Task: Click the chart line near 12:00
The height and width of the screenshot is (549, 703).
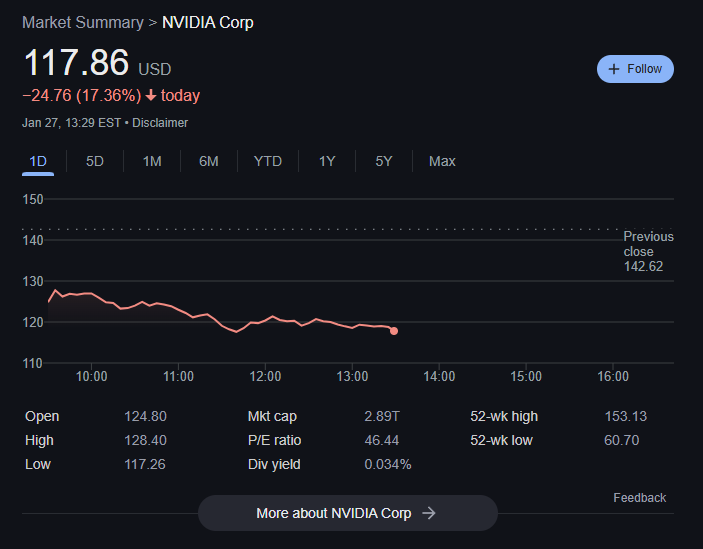Action: [x=265, y=319]
